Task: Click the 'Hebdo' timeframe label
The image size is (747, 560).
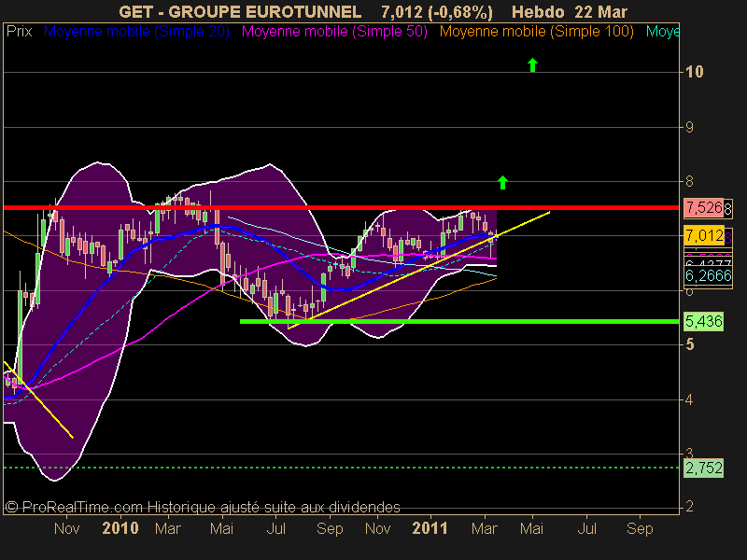Action: click(x=538, y=11)
